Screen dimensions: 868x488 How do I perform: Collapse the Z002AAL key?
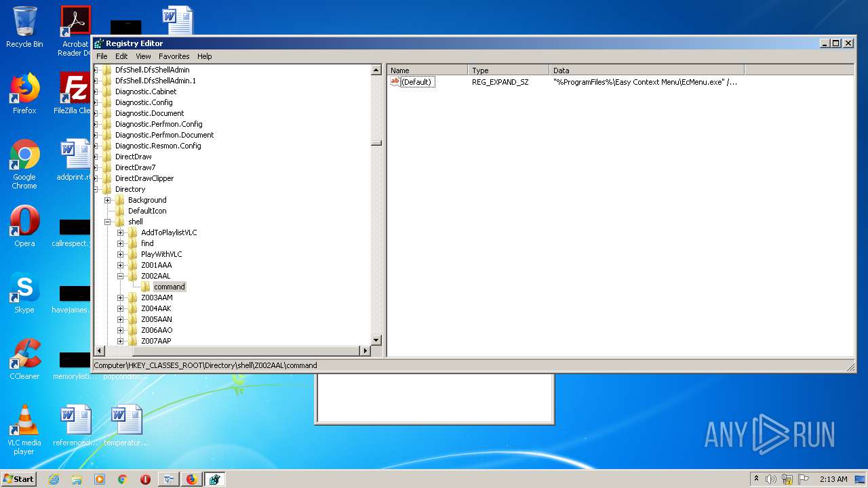pyautogui.click(x=121, y=276)
